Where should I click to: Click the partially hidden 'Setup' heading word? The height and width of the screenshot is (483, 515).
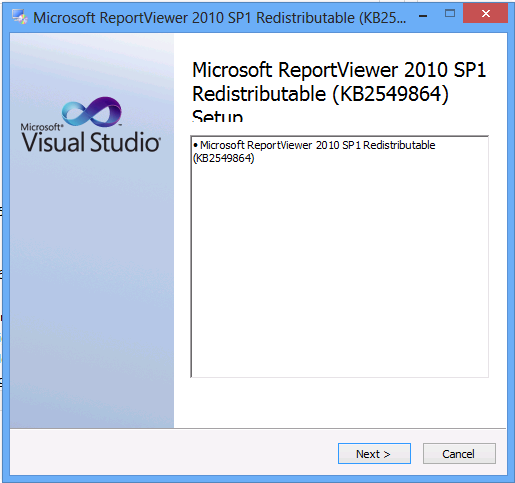(218, 116)
